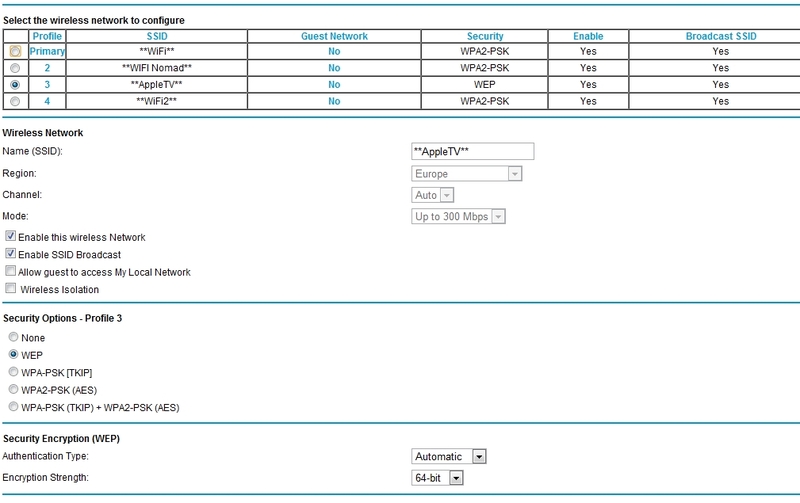Click the Name (SSID) input field
800x503 pixels.
click(x=472, y=152)
